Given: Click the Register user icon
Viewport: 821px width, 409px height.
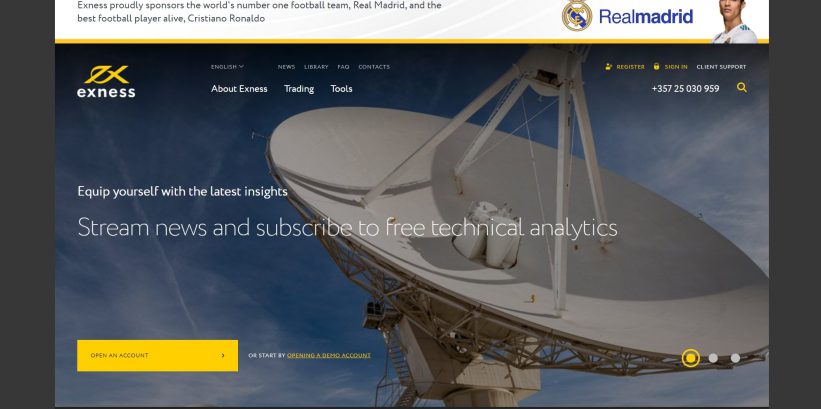Looking at the screenshot, I should [608, 67].
